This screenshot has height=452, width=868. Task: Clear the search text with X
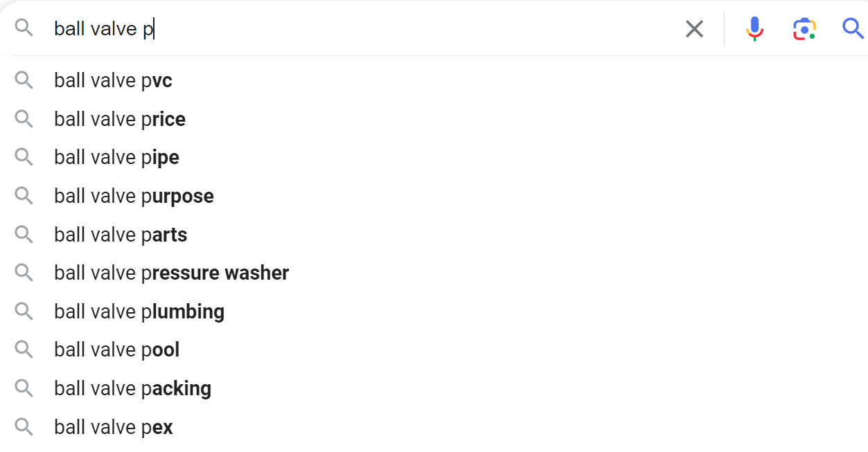[694, 28]
